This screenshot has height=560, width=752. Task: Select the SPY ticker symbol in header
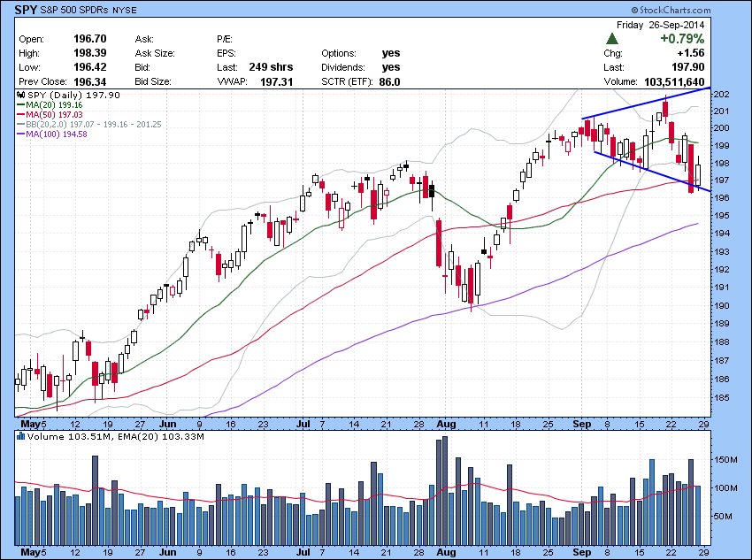tap(26, 10)
